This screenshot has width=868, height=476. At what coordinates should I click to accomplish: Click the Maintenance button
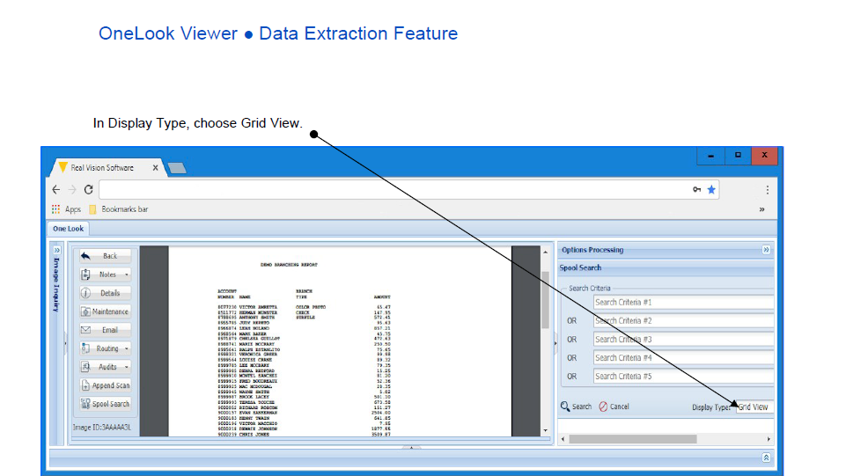pos(105,311)
